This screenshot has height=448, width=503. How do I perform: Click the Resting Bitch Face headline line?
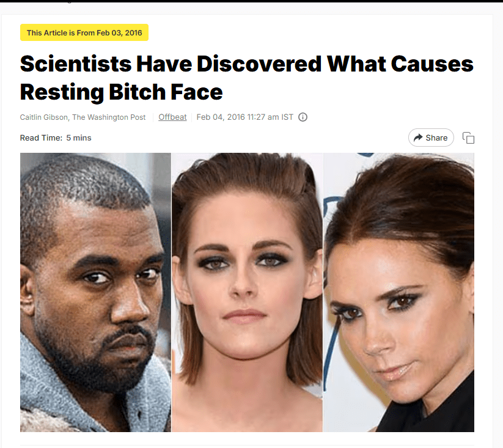click(121, 92)
